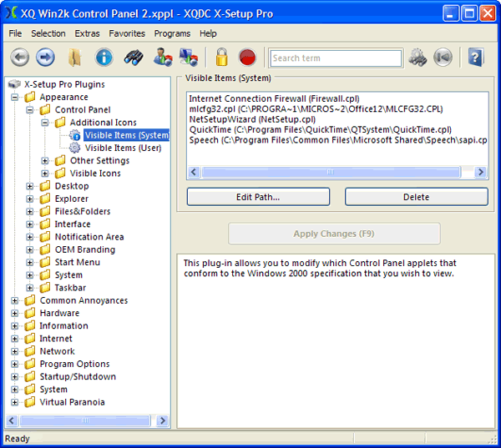This screenshot has width=501, height=448.
Task: Click the networked computers toolbar icon
Action: point(189,58)
